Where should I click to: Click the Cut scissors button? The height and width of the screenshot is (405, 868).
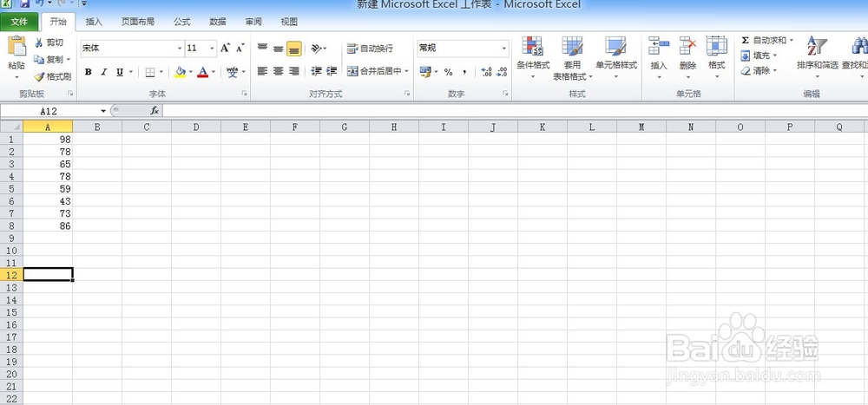pos(49,42)
